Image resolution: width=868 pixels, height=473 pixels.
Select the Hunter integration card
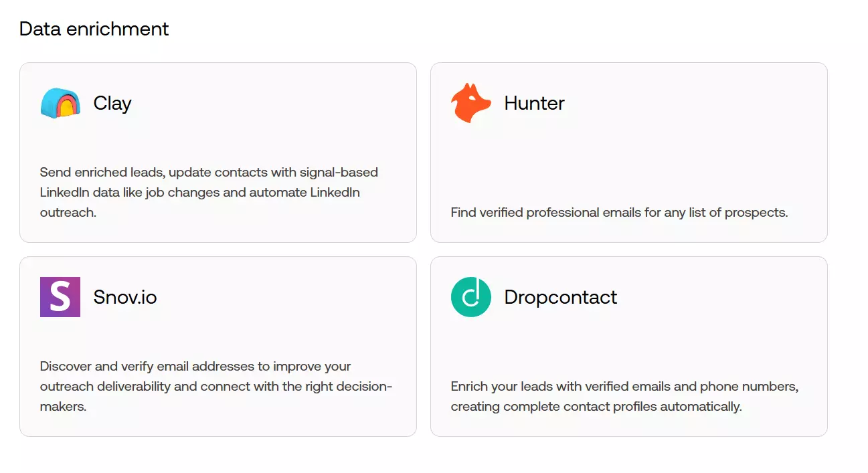click(x=628, y=152)
